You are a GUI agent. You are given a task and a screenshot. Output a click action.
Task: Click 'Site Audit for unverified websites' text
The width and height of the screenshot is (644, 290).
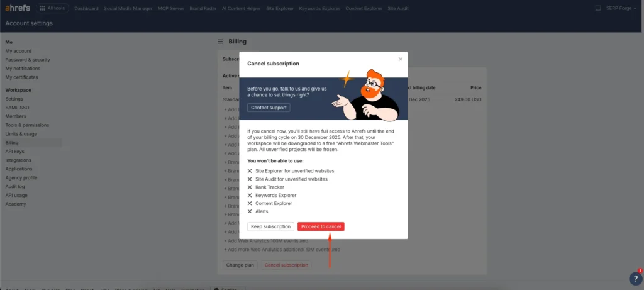291,179
